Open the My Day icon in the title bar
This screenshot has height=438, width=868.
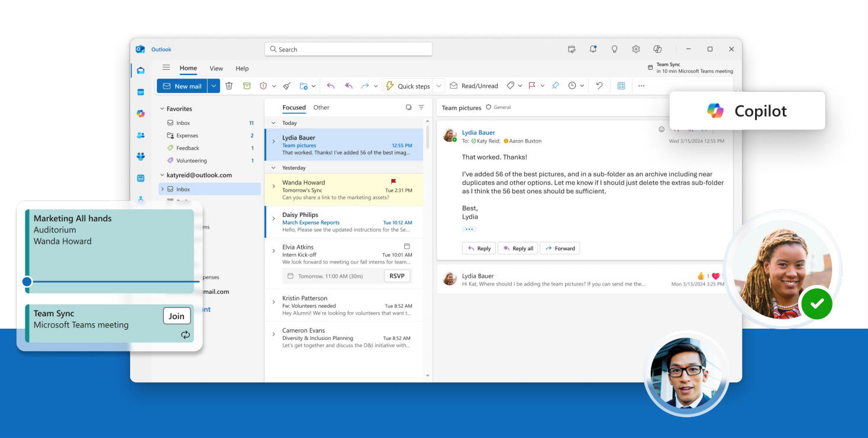click(572, 49)
